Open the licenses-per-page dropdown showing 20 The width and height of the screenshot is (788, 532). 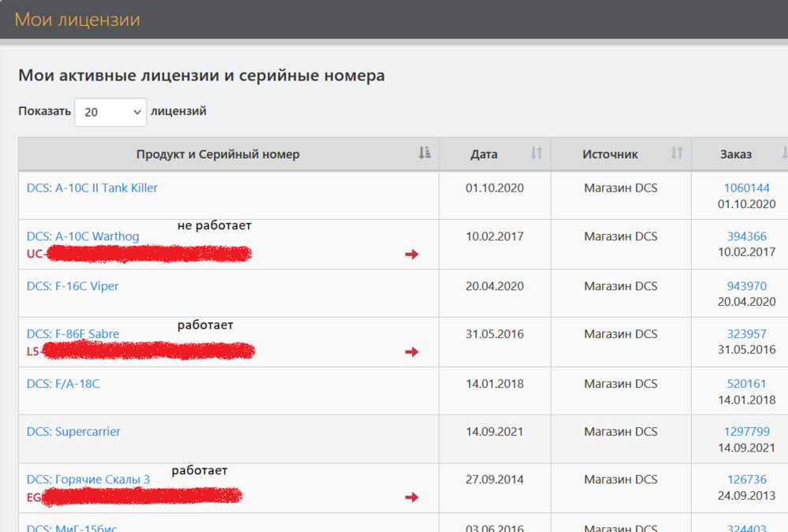pos(110,112)
